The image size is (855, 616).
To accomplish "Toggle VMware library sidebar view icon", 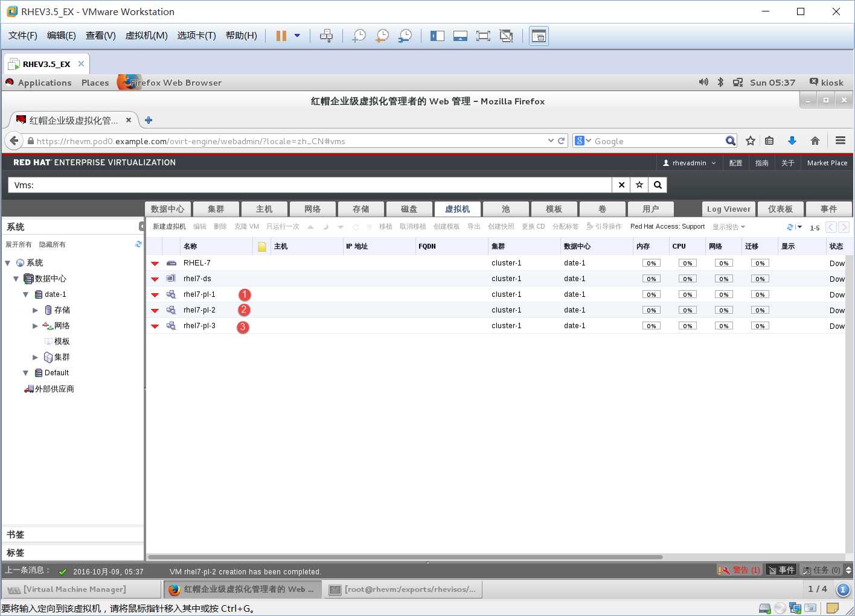I will [x=437, y=36].
